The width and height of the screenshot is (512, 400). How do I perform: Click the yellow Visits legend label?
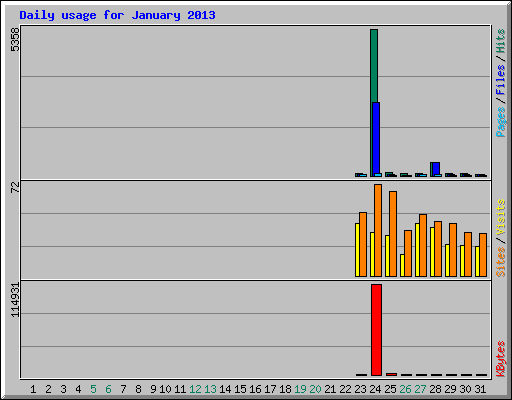tap(501, 217)
